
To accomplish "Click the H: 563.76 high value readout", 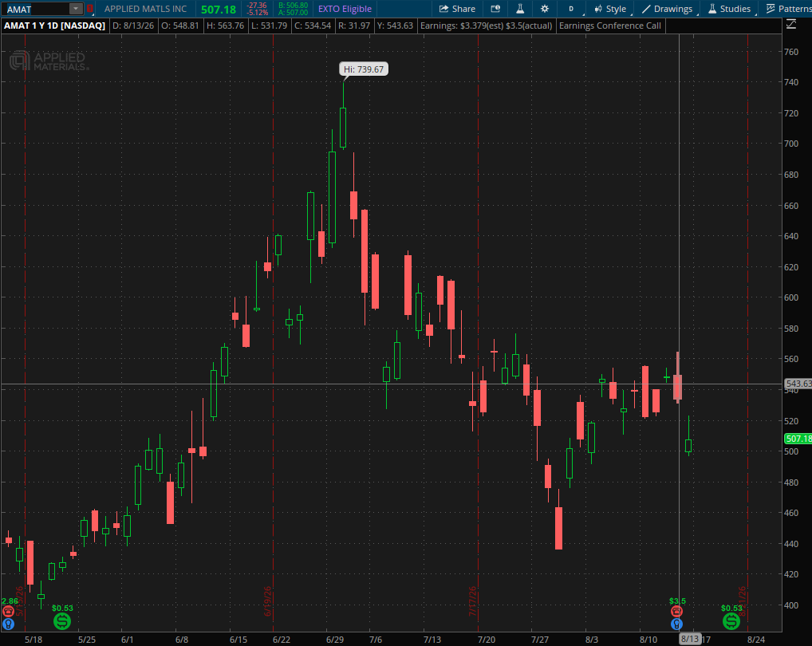I will [225, 26].
